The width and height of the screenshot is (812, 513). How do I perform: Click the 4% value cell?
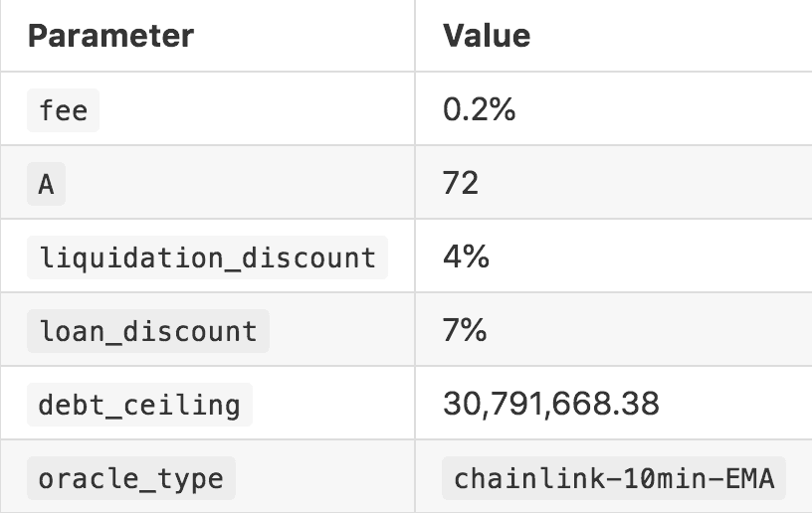pos(466,256)
